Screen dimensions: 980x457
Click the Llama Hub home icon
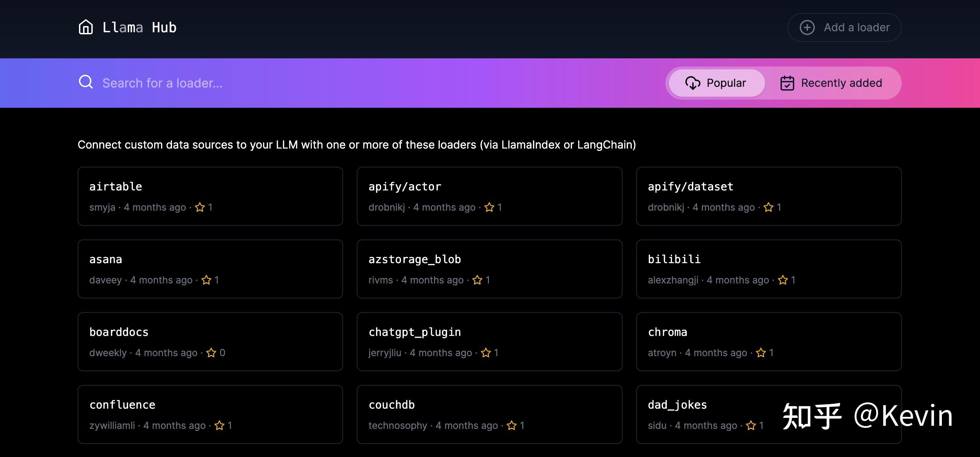[86, 27]
